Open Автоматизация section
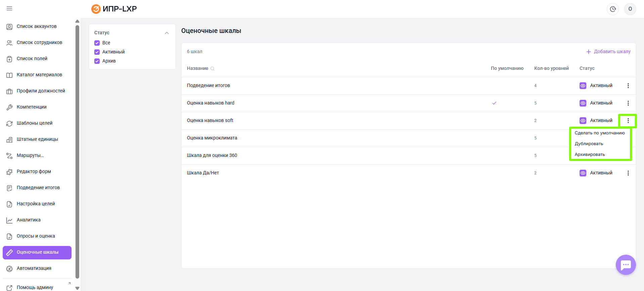 (37, 268)
